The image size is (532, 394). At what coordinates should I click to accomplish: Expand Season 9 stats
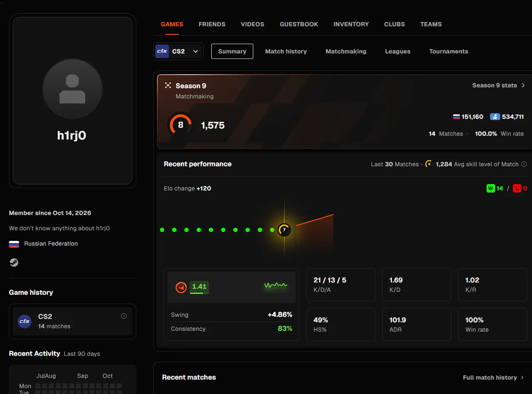point(498,85)
